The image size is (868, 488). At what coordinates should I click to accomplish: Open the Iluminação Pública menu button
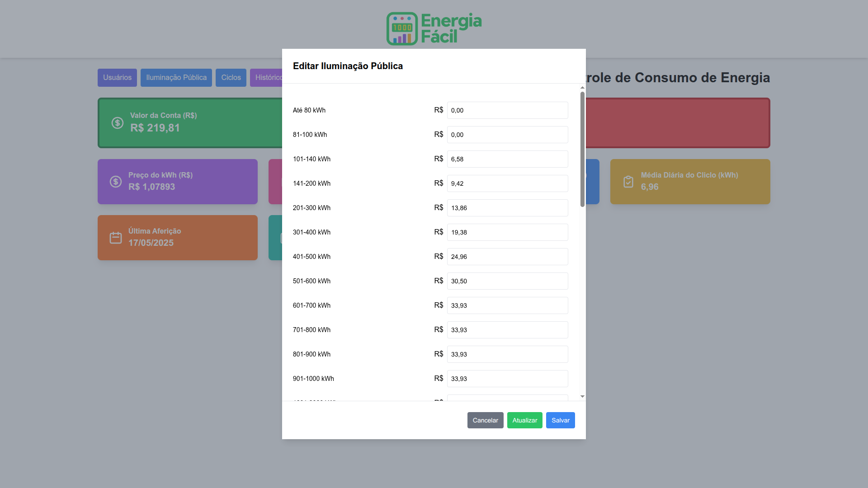[x=176, y=78]
